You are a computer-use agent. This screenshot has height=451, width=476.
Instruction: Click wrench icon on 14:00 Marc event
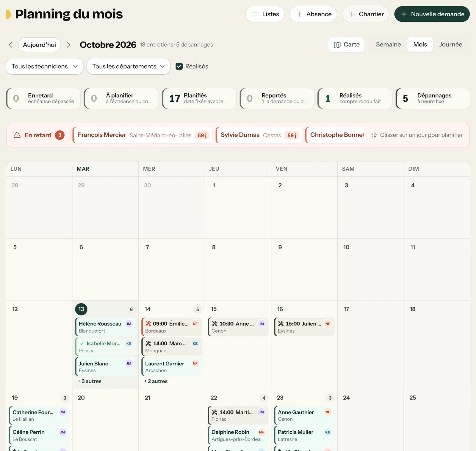148,343
